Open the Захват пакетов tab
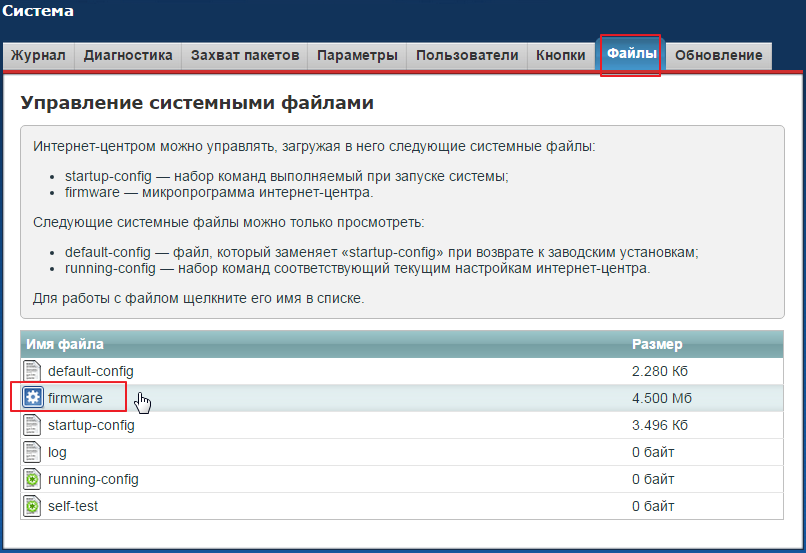Image resolution: width=806 pixels, height=553 pixels. 245,56
